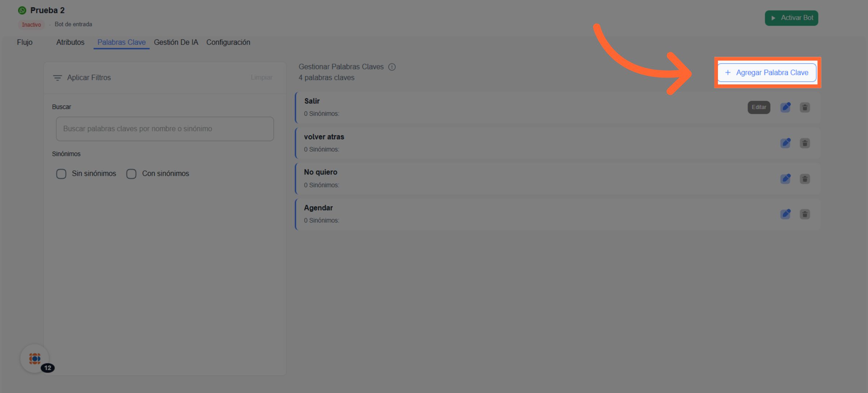Edit the volver atras keyword

(785, 143)
